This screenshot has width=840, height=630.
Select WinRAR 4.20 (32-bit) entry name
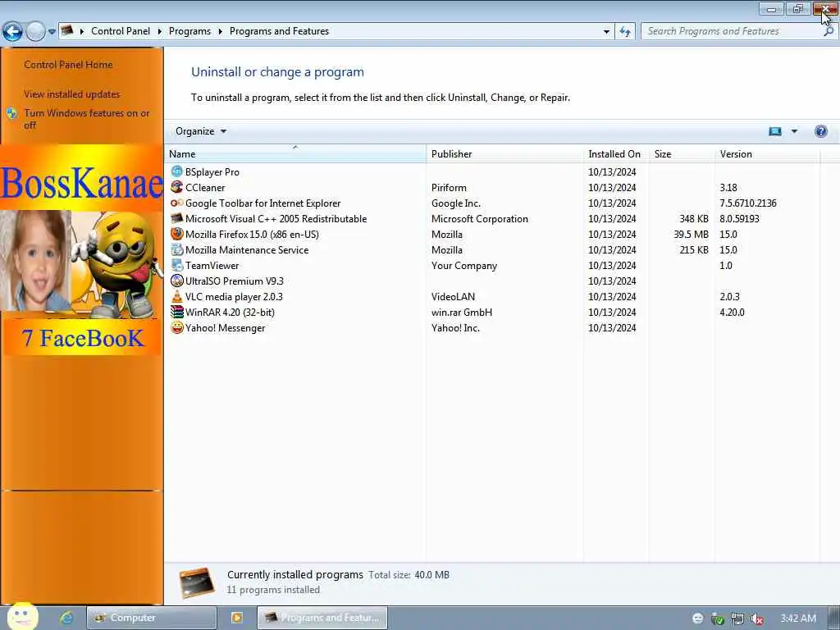(x=230, y=312)
